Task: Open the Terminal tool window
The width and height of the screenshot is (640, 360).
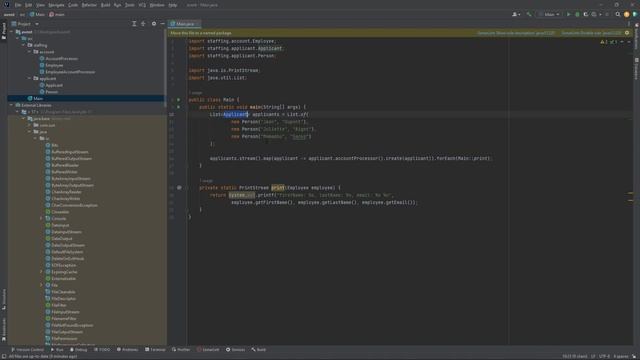Action: 155,350
